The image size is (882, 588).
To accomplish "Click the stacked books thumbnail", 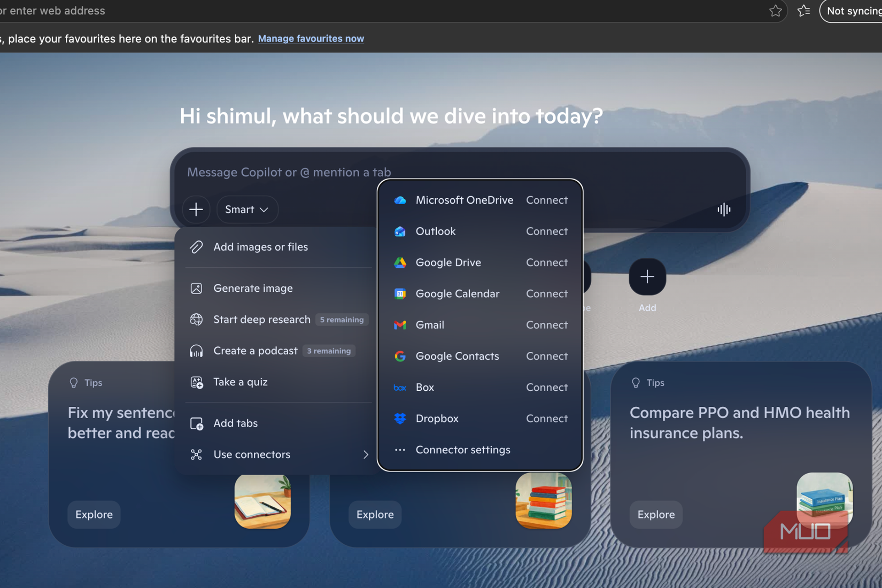I will (x=544, y=501).
